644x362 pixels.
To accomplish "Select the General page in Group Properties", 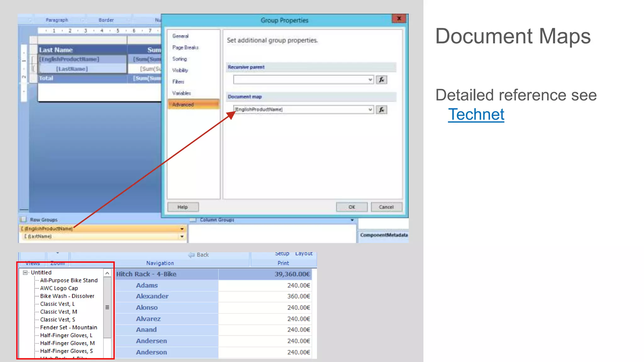I will pyautogui.click(x=180, y=36).
